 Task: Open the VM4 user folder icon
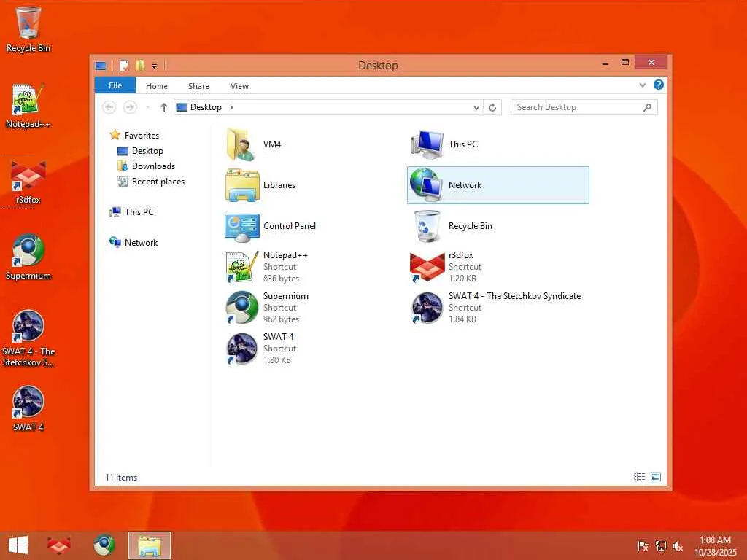click(241, 144)
